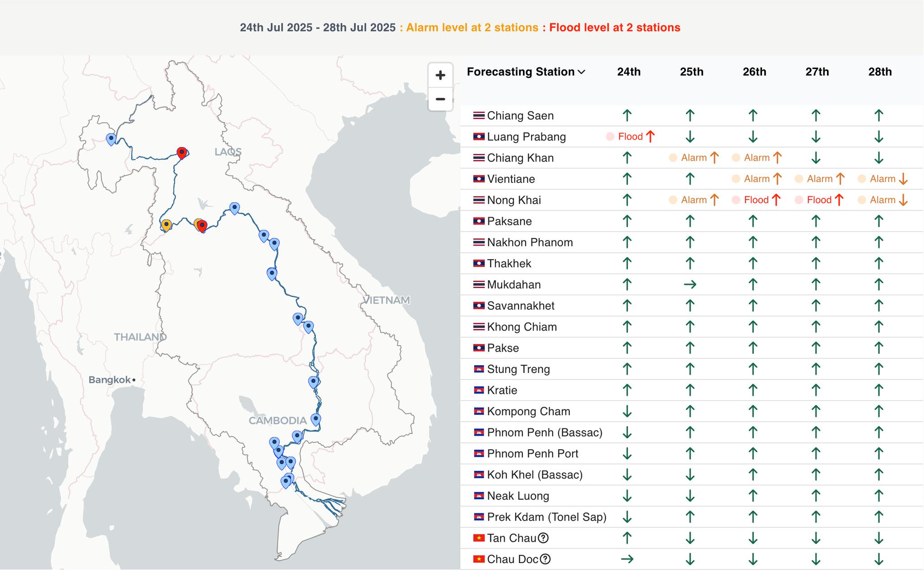Click Nong Khai Flood indicator on 27th

[819, 200]
